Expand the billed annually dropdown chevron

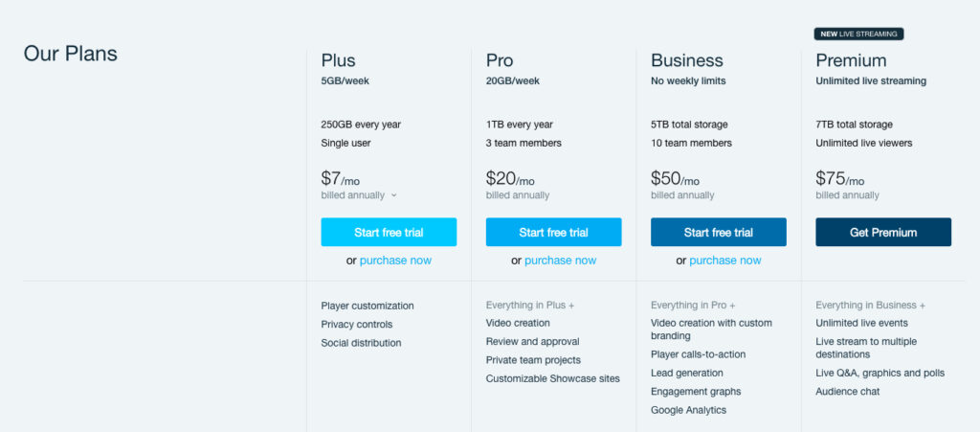point(393,195)
